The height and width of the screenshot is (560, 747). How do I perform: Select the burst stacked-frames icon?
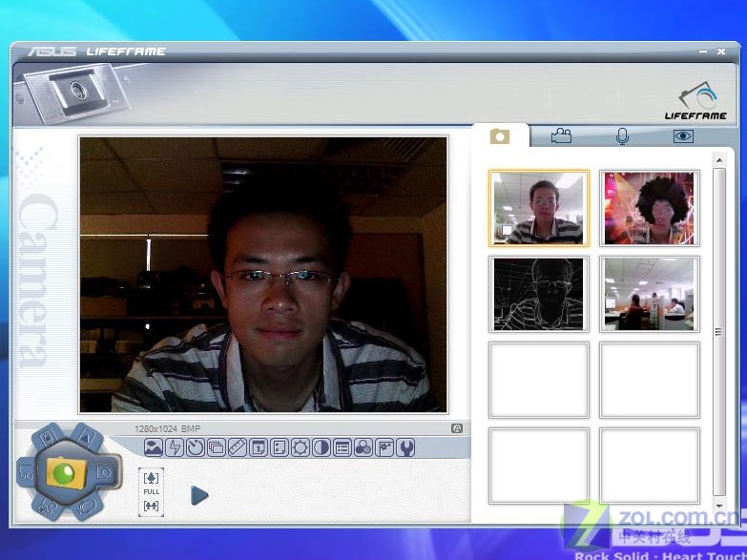(x=217, y=447)
